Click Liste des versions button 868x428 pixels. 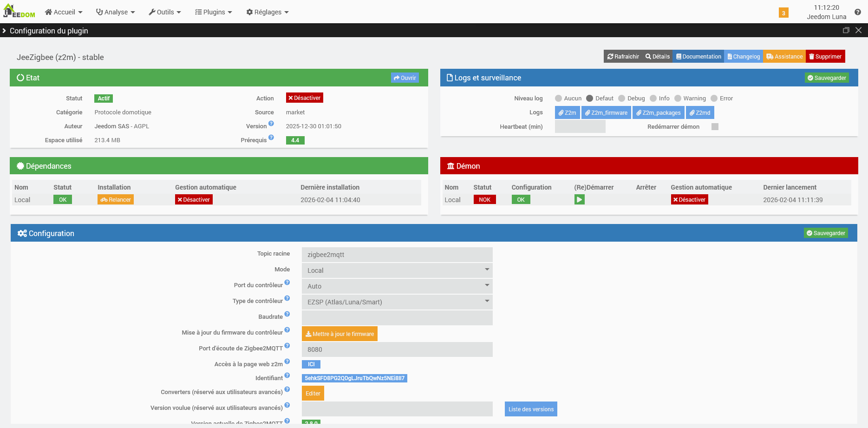(531, 409)
